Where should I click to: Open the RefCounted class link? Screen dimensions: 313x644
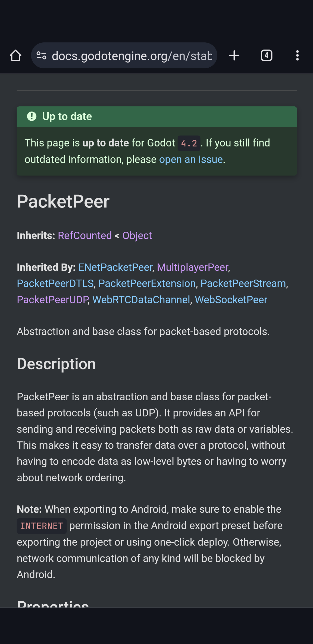pyautogui.click(x=85, y=236)
